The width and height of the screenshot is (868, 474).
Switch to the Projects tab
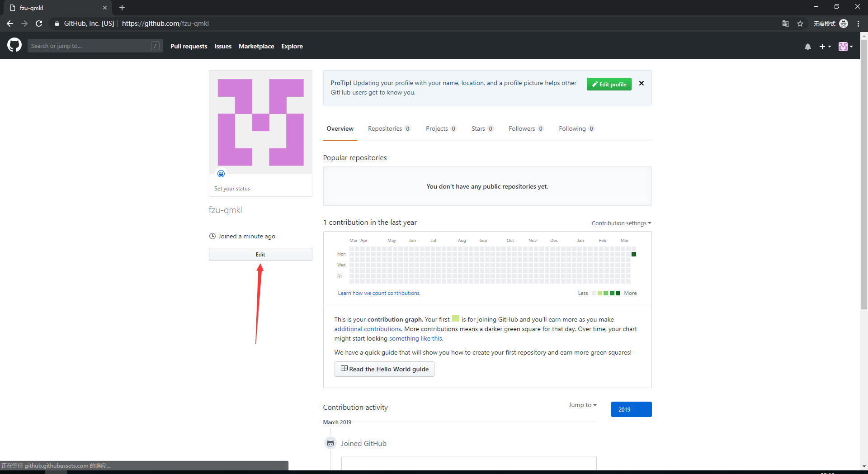tap(441, 129)
